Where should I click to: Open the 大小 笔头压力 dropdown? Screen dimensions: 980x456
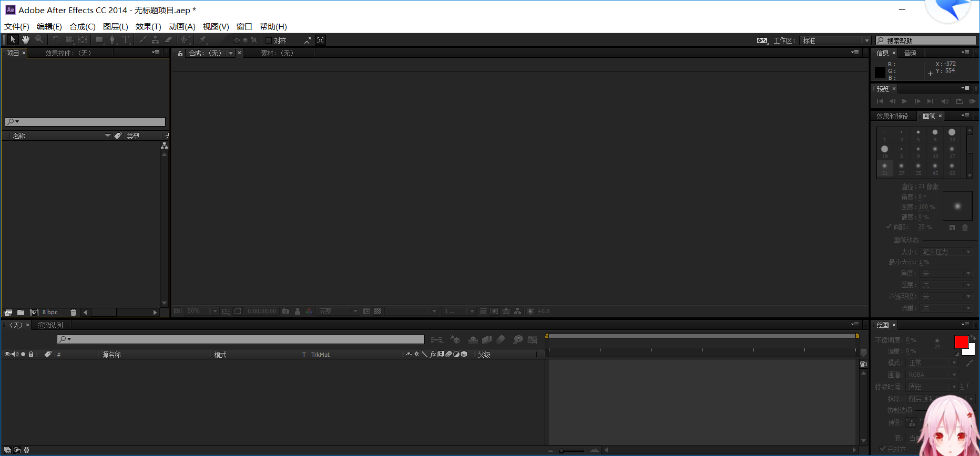tap(946, 252)
